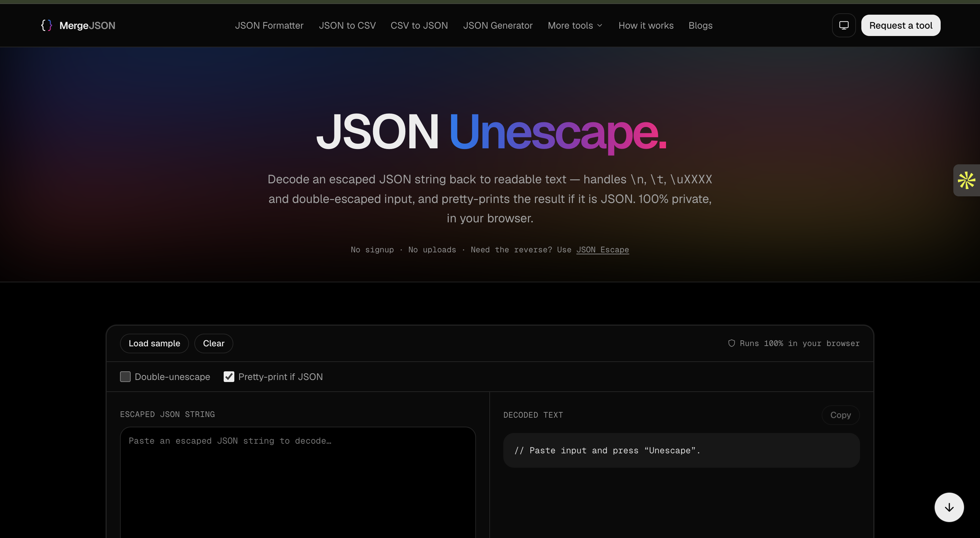Navigate to JSON Generator
980x538 pixels.
pos(498,25)
